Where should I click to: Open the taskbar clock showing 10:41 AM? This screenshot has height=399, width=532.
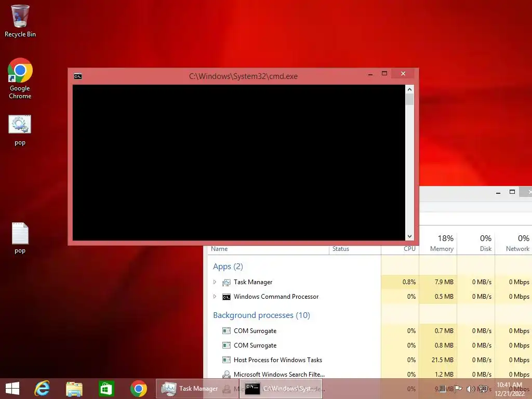510,389
